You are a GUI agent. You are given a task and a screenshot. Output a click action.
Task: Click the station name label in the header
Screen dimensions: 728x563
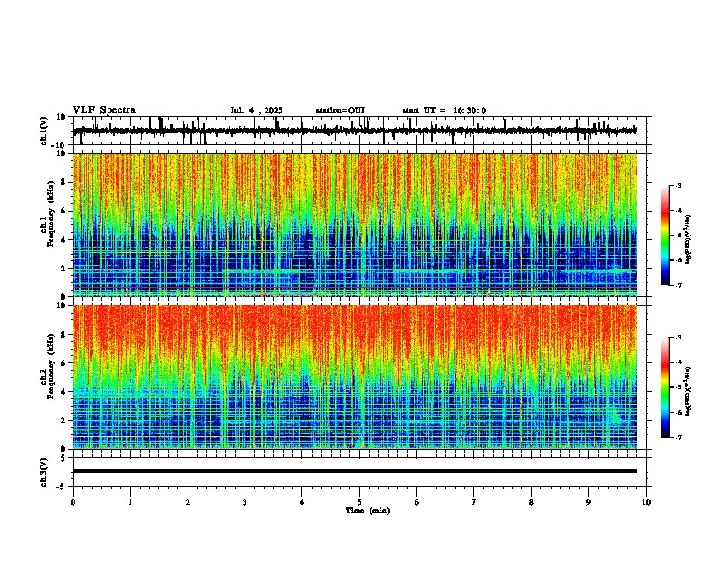pyautogui.click(x=340, y=110)
